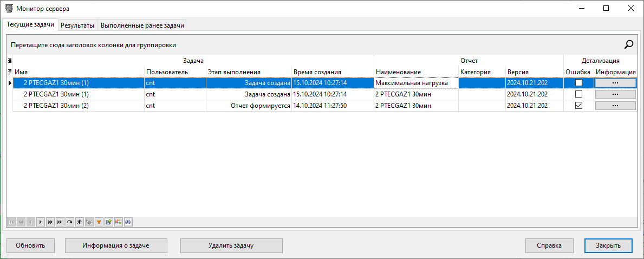Go to last record in navigator
Viewport: 644px width, 259px height.
coord(60,222)
